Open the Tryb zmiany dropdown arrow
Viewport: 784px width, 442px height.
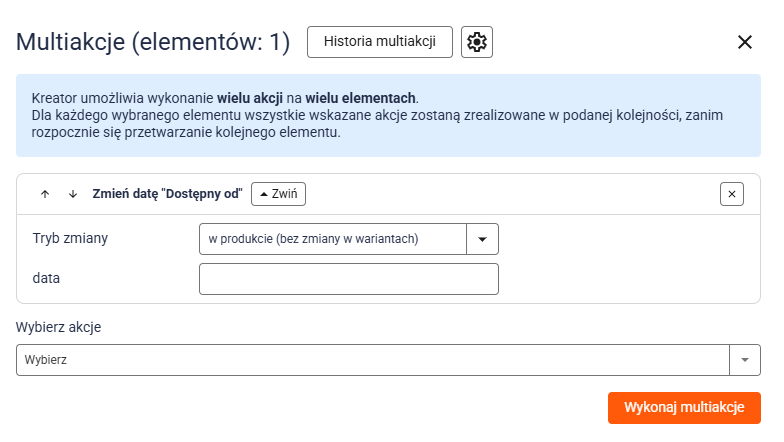pyautogui.click(x=482, y=239)
